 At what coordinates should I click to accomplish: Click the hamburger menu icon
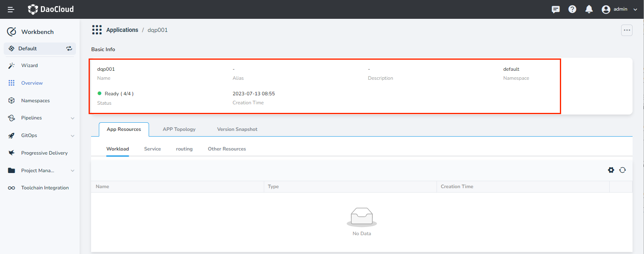11,9
